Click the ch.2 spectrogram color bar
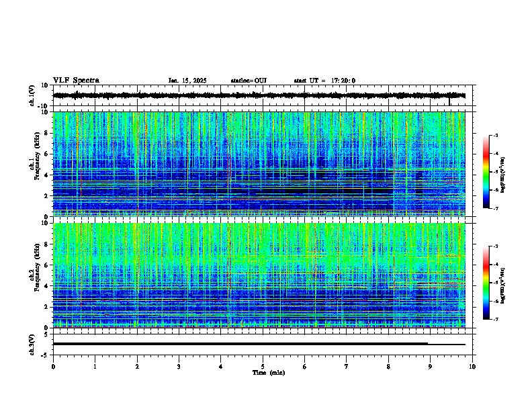This screenshot has height=411, width=532. click(486, 283)
